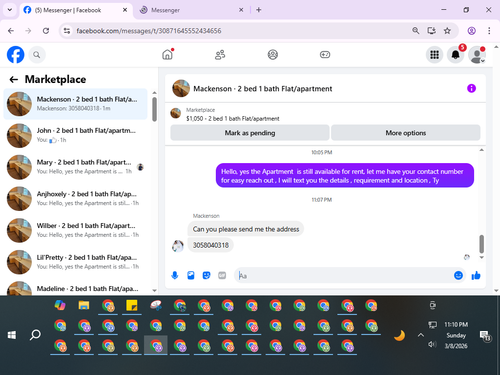The width and height of the screenshot is (500, 375).
Task: Click the purple 'Hello, yes the Apartment' message
Action: click(x=345, y=176)
